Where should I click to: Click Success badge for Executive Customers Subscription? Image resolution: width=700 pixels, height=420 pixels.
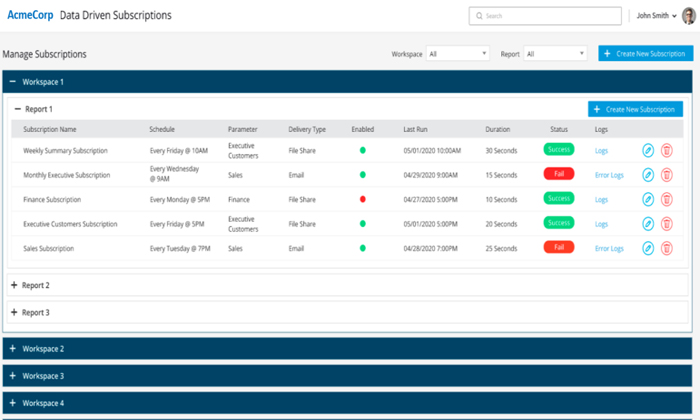point(558,222)
